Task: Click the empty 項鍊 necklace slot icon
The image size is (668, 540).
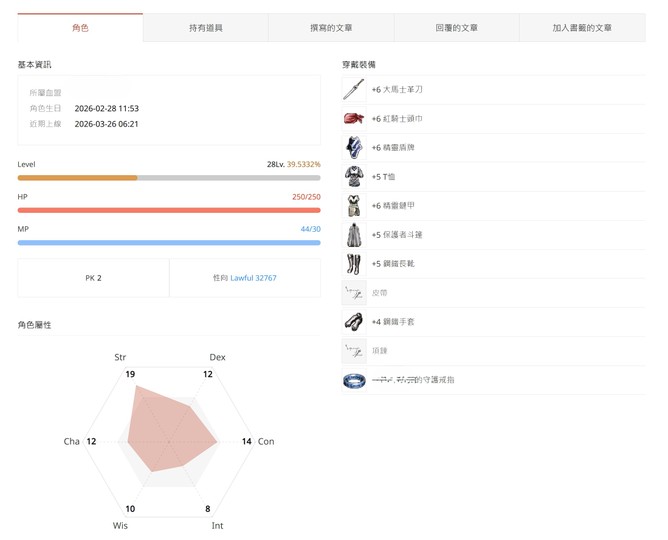Action: coord(353,351)
